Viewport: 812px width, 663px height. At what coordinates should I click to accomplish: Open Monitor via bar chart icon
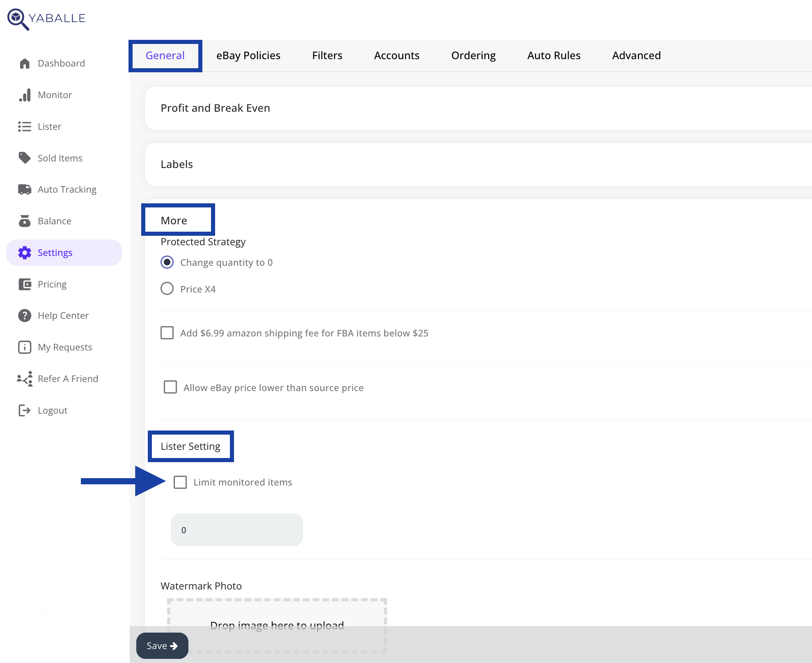(25, 95)
